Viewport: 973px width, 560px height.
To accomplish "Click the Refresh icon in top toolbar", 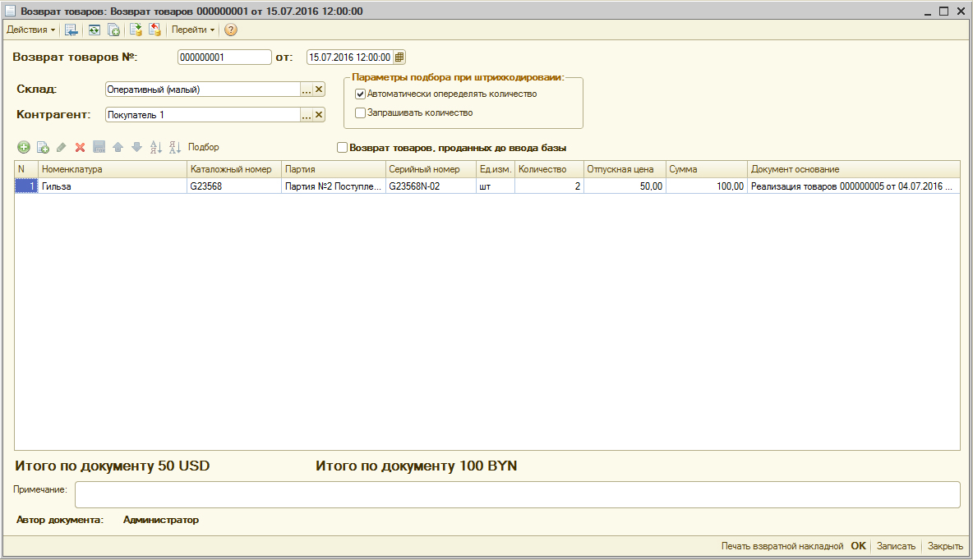I will click(95, 30).
